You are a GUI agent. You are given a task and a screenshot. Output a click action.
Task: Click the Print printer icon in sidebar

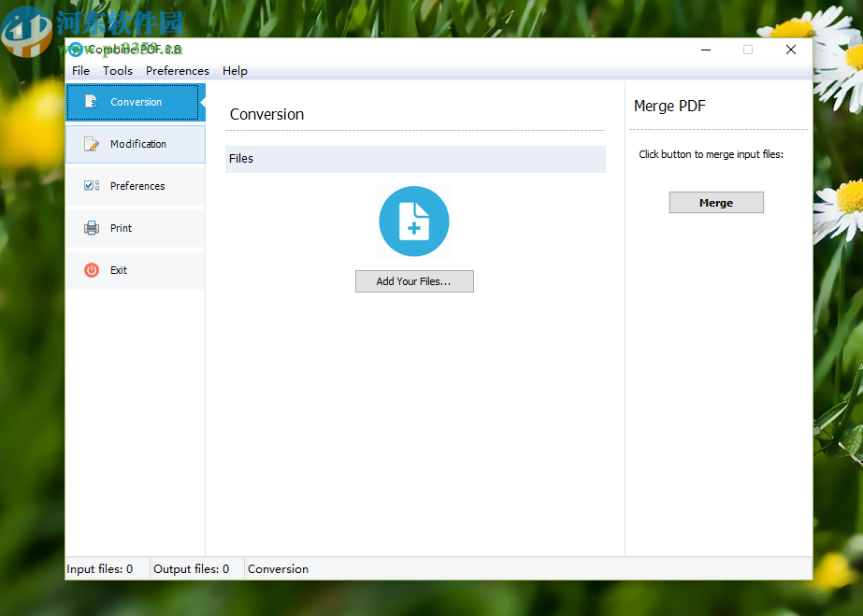tap(91, 228)
